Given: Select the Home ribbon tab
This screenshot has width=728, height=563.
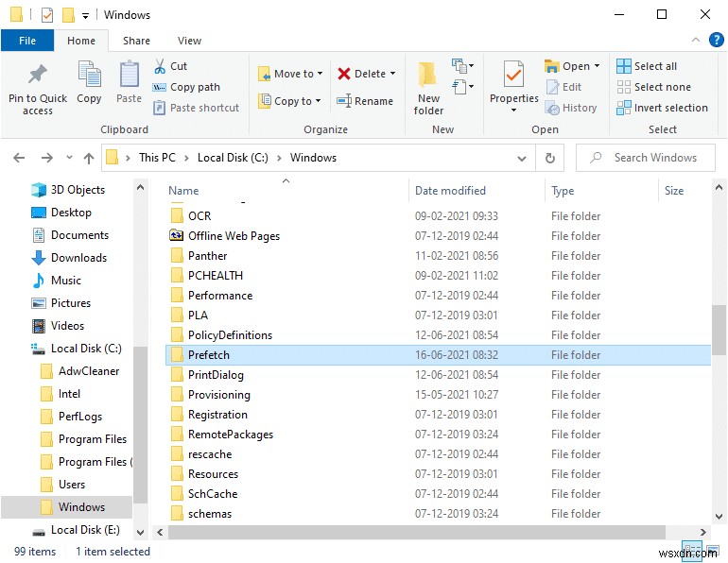Looking at the screenshot, I should pyautogui.click(x=80, y=41).
